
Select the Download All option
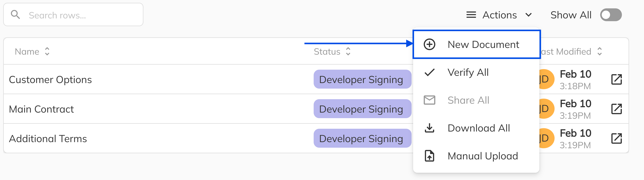coord(479,128)
